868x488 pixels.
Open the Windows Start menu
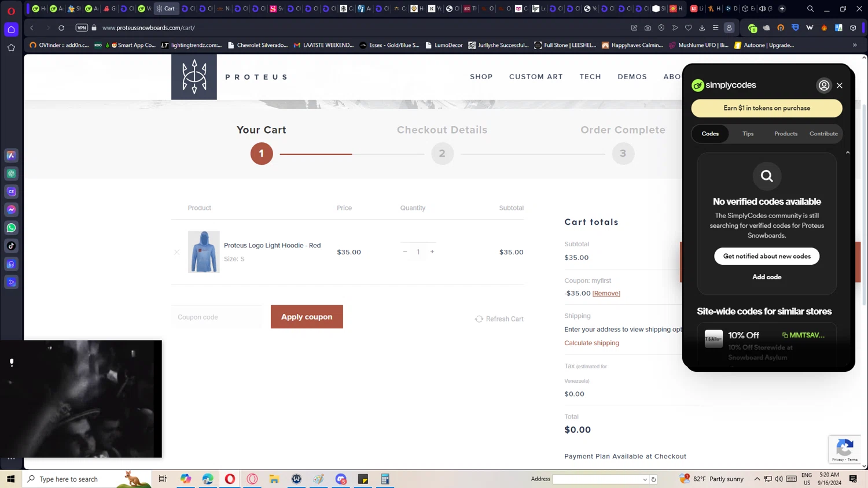point(10,479)
